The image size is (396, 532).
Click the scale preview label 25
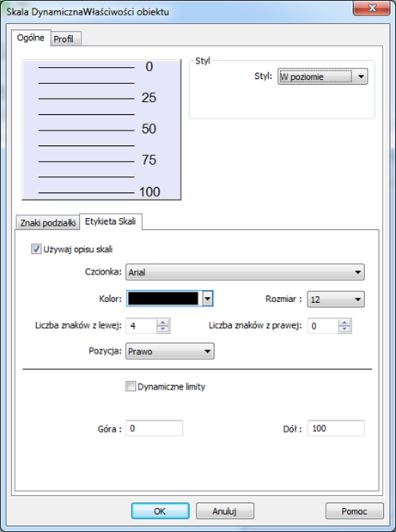tap(149, 98)
